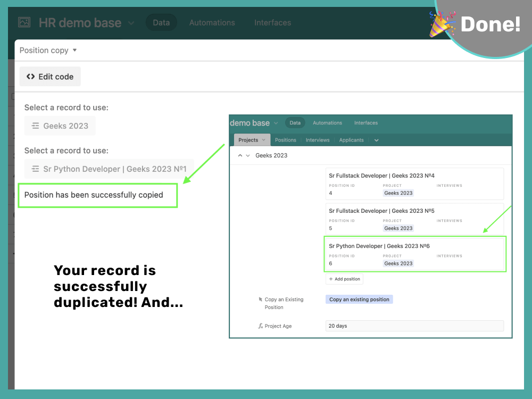The image size is (532, 399).
Task: Switch to the Applicants table tab
Action: 351,140
